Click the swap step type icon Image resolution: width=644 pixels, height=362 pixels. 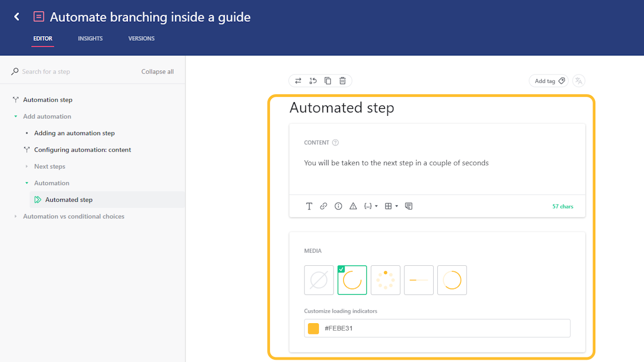298,81
